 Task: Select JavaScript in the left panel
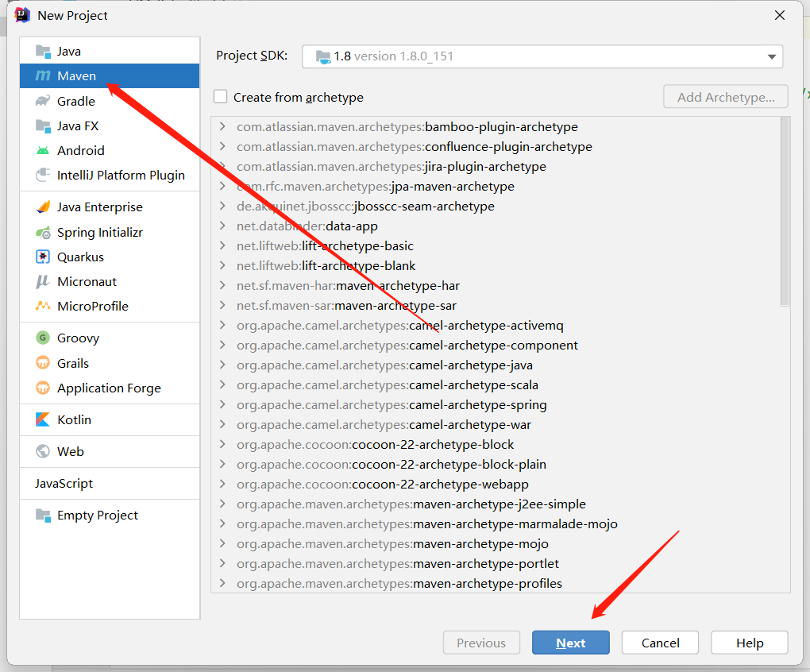tap(110, 484)
